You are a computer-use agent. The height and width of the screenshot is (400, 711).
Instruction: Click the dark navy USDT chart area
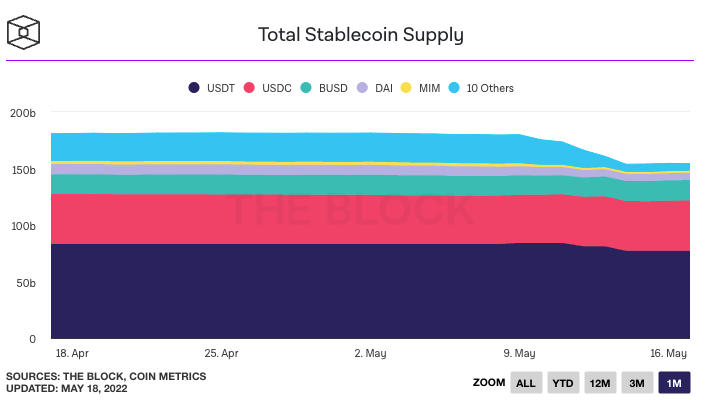pos(370,293)
